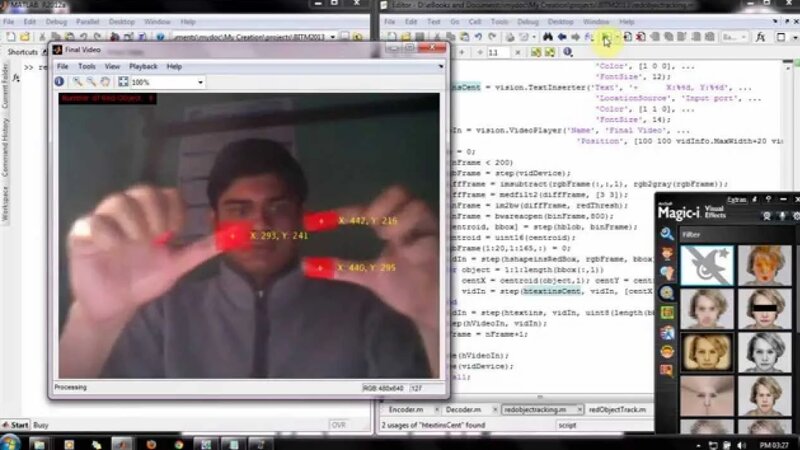Open the Playback menu in Final Video

tap(143, 66)
